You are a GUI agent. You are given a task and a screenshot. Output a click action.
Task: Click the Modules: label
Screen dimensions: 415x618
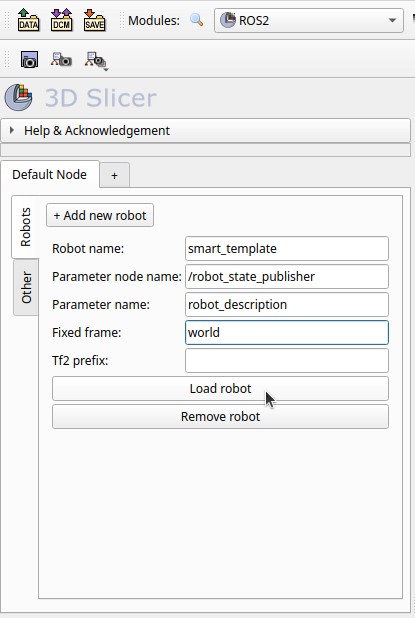coord(154,20)
